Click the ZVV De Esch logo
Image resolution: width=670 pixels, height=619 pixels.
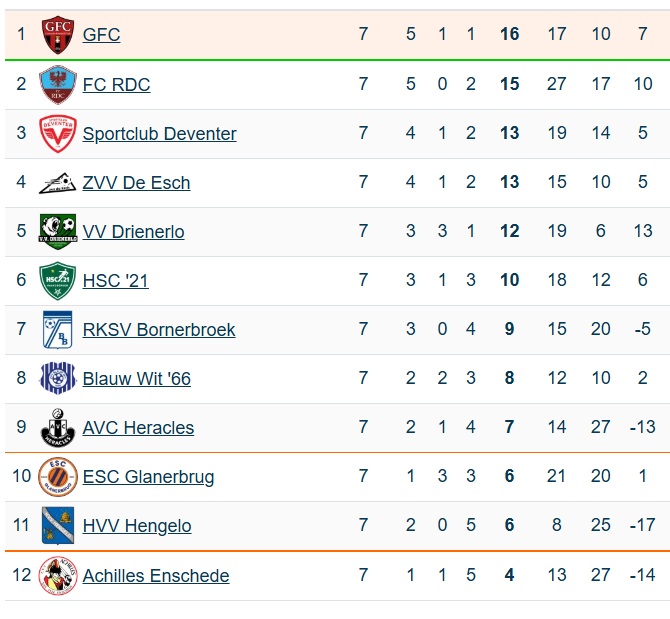pyautogui.click(x=57, y=183)
